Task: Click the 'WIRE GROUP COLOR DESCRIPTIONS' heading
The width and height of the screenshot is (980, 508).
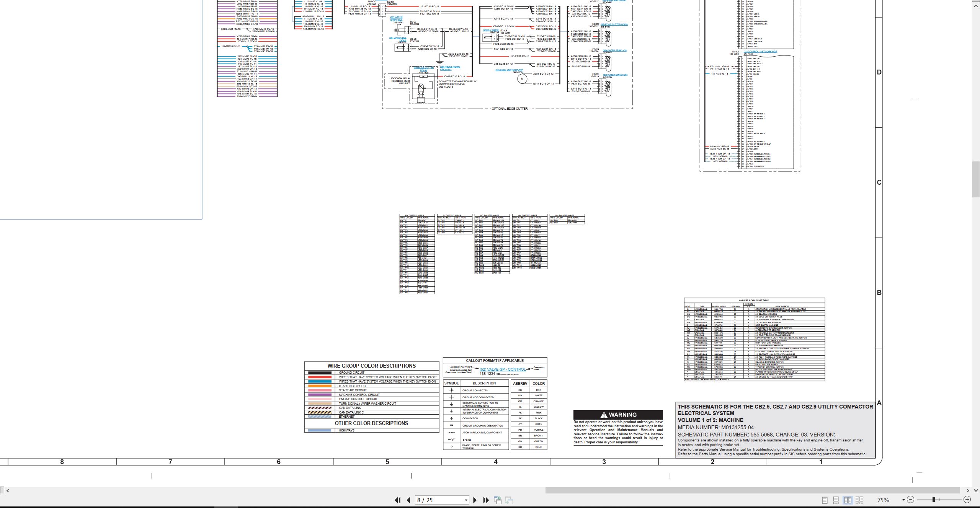Action: [x=371, y=366]
